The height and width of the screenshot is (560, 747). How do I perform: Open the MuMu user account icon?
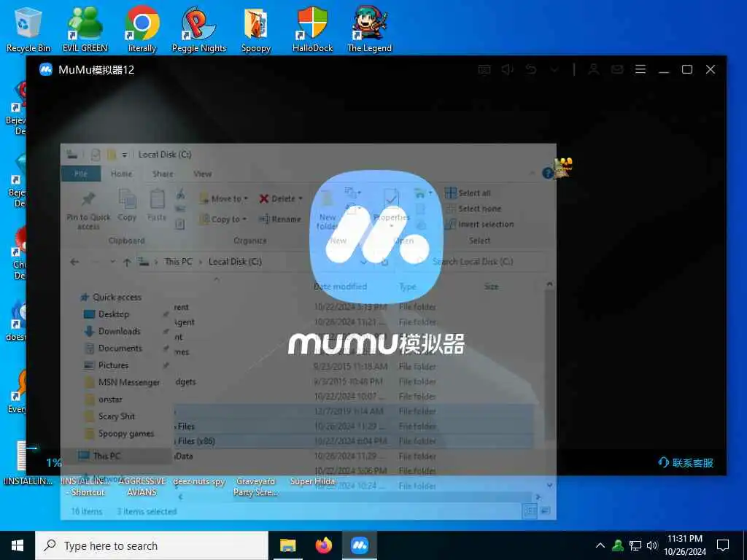pyautogui.click(x=593, y=69)
